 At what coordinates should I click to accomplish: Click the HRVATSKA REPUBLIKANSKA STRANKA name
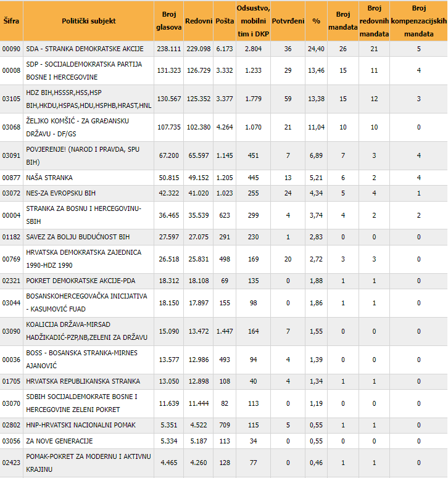(x=83, y=382)
